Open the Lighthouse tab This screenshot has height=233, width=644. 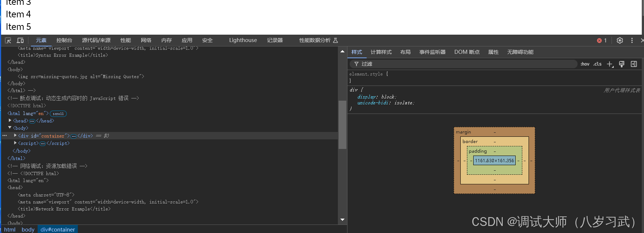tap(243, 40)
